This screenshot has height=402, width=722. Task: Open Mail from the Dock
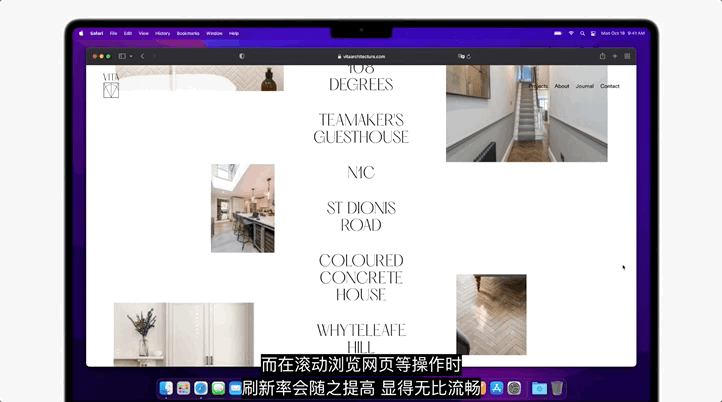tap(235, 388)
